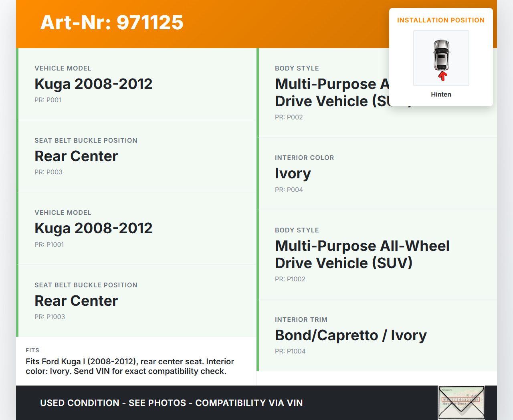
Task: Click the PR: P1004 code
Action: tap(290, 351)
